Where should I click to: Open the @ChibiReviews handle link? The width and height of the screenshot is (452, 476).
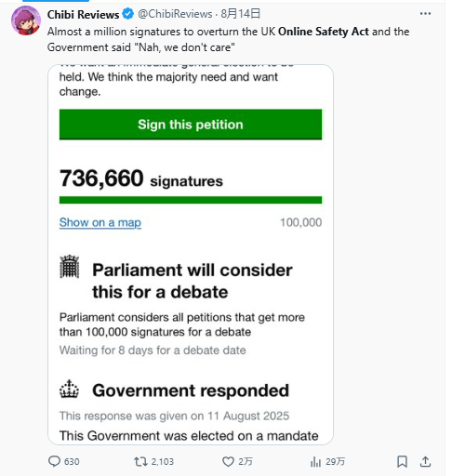point(175,14)
